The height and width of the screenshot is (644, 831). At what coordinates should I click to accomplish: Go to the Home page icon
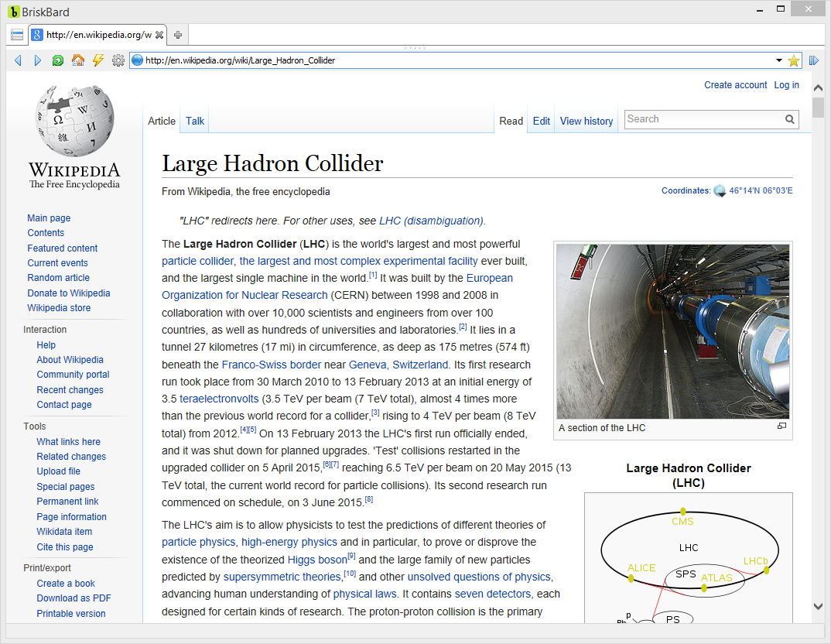pos(78,60)
